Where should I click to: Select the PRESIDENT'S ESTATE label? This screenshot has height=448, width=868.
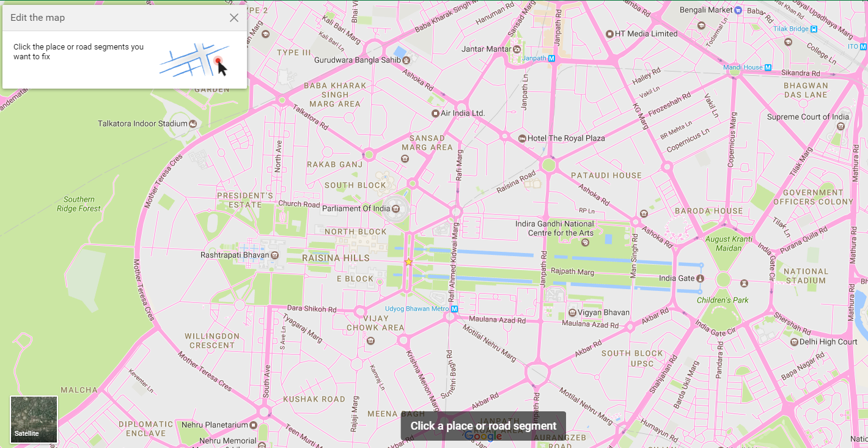tap(245, 200)
